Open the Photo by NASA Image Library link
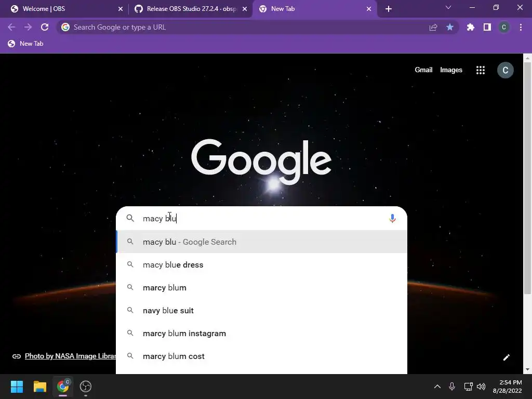The image size is (532, 399). [70, 356]
